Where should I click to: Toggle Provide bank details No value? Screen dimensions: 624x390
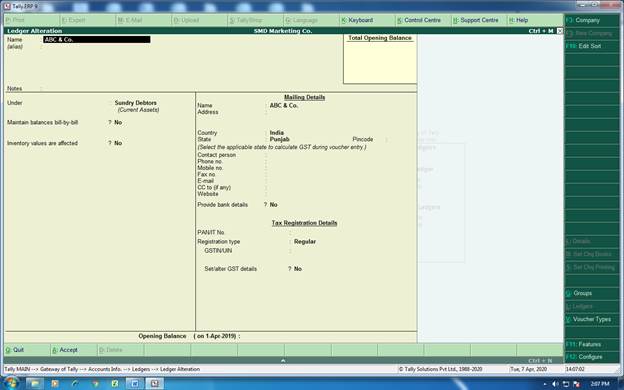point(273,205)
